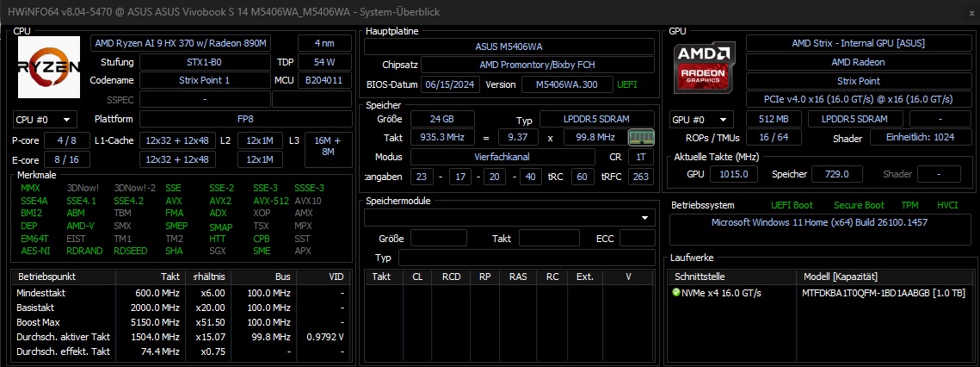The image size is (980, 367).
Task: Click the BIOS-Datum value 06/15/2024
Action: 450,84
